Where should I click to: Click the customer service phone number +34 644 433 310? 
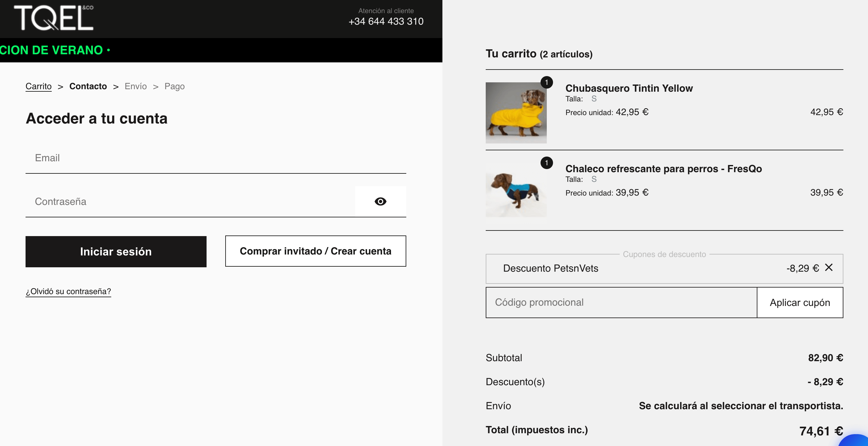(x=386, y=21)
